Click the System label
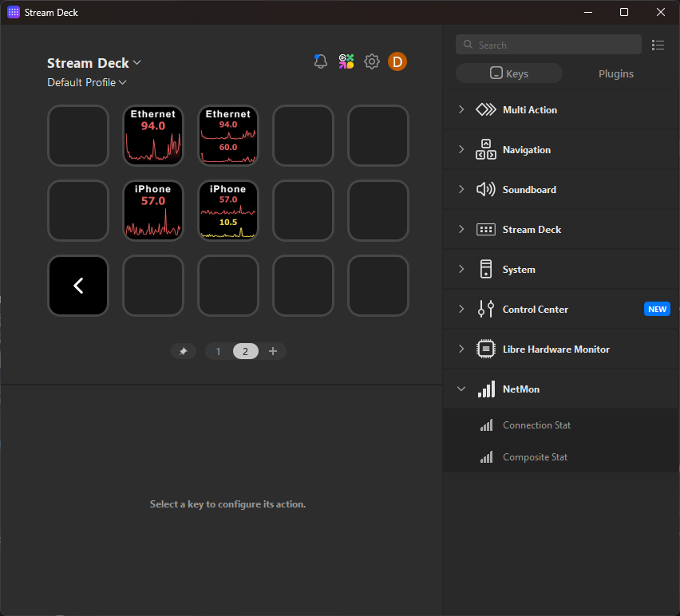The height and width of the screenshot is (616, 680). pos(519,270)
